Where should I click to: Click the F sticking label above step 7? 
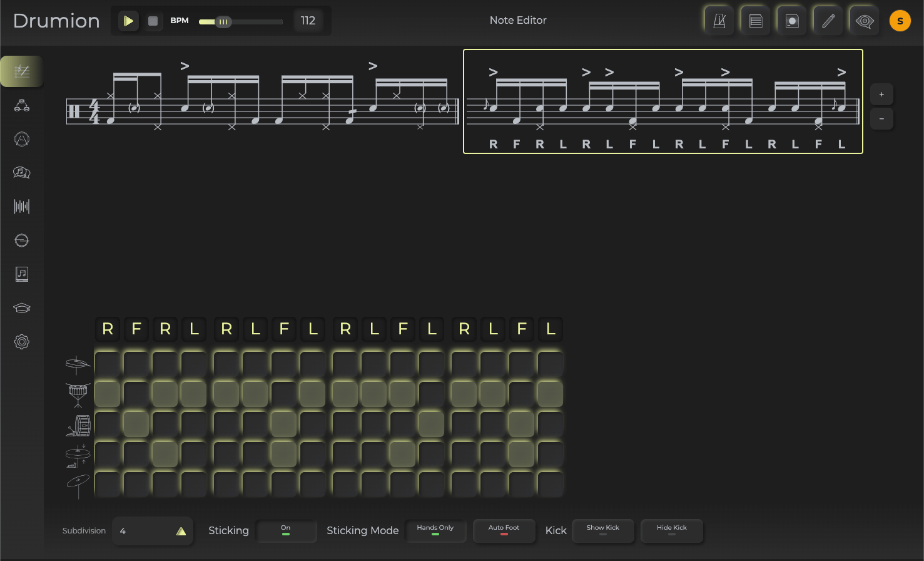284,329
